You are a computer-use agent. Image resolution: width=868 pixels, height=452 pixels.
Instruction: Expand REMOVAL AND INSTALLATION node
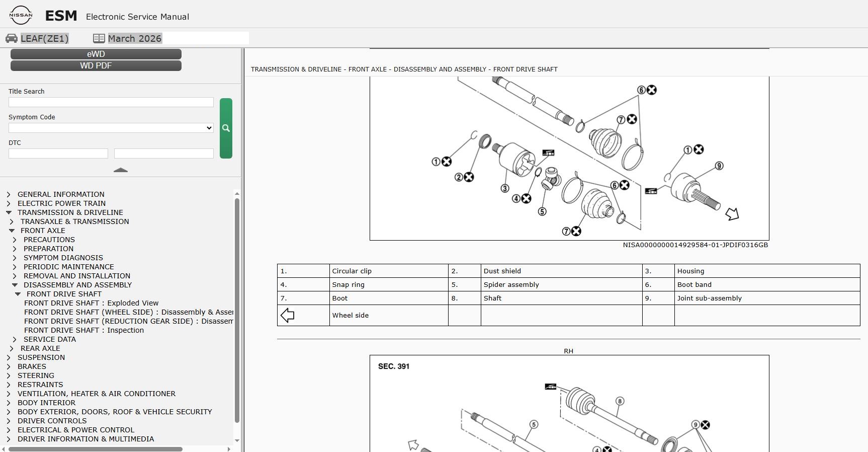(15, 276)
